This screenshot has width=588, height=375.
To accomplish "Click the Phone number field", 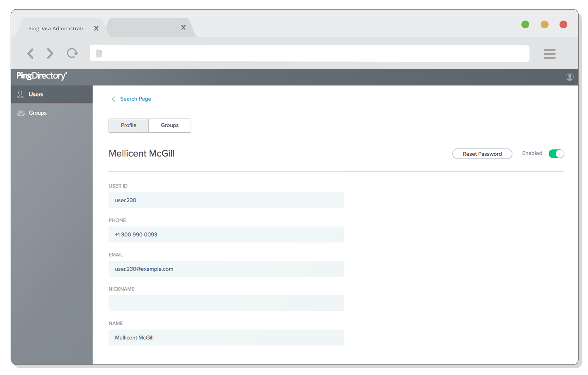I will (x=226, y=235).
